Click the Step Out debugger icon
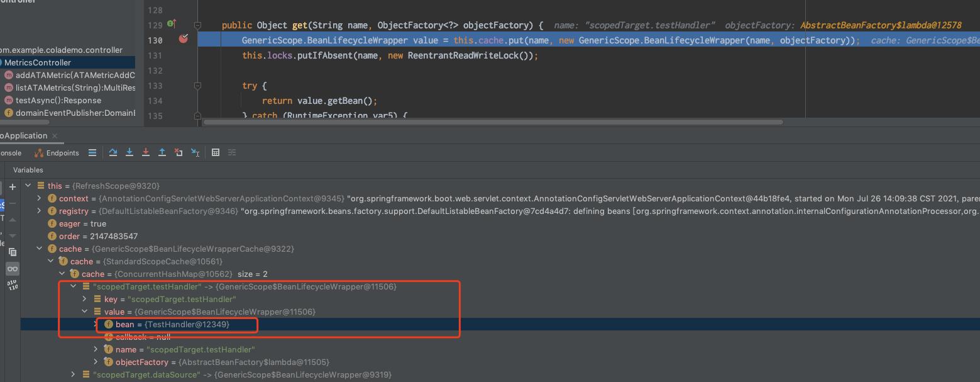 pos(162,152)
